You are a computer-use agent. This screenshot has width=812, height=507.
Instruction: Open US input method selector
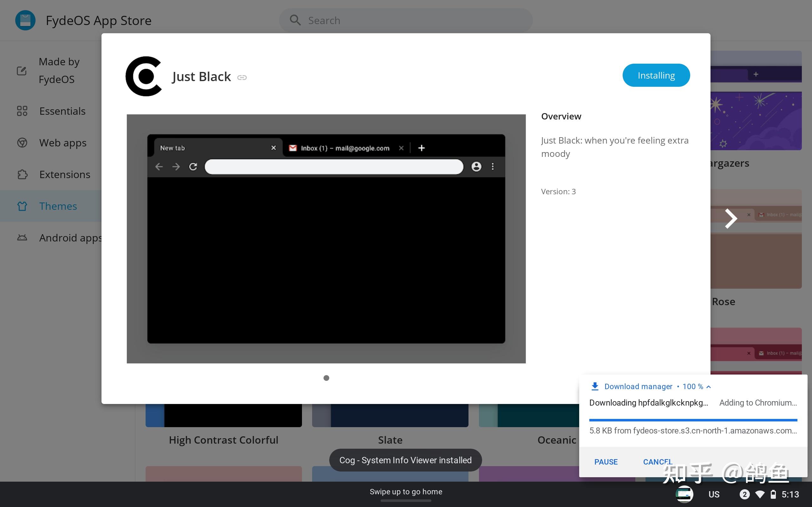pos(714,494)
